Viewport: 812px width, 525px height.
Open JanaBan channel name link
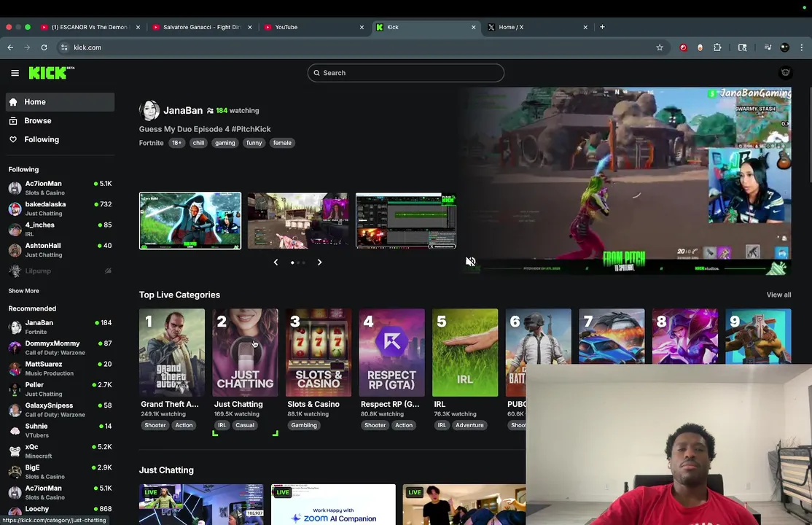[x=183, y=110]
